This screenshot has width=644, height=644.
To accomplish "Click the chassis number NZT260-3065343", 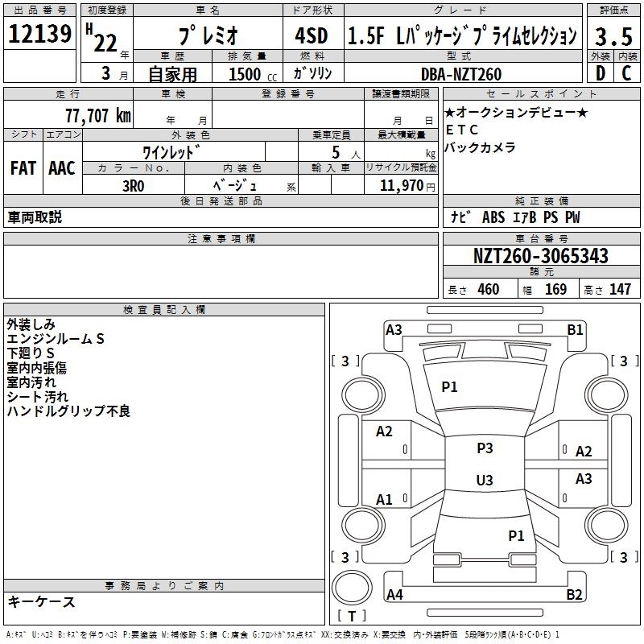I will point(540,257).
